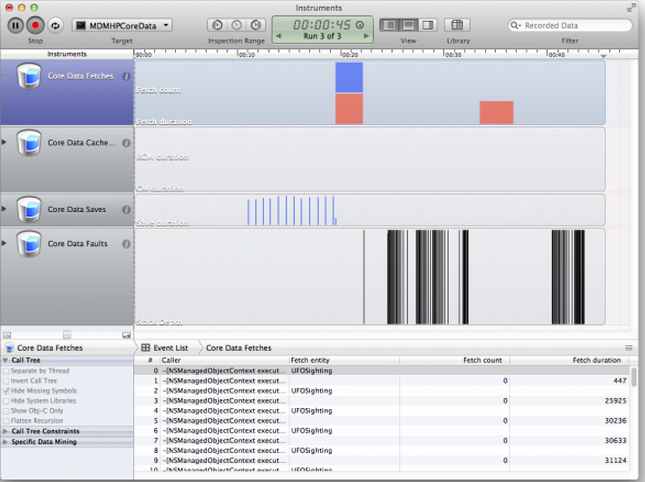The height and width of the screenshot is (482, 645).
Task: Click the Event List grid icon
Action: [145, 347]
